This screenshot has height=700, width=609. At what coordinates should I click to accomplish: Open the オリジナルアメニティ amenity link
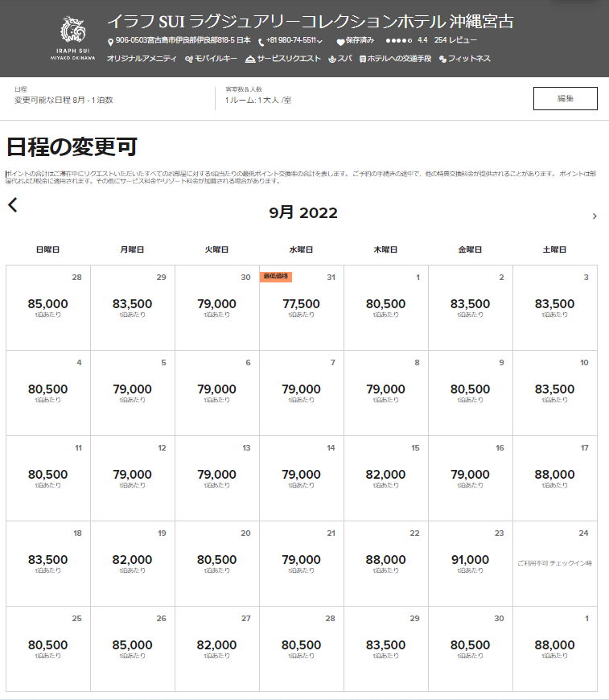pos(142,59)
